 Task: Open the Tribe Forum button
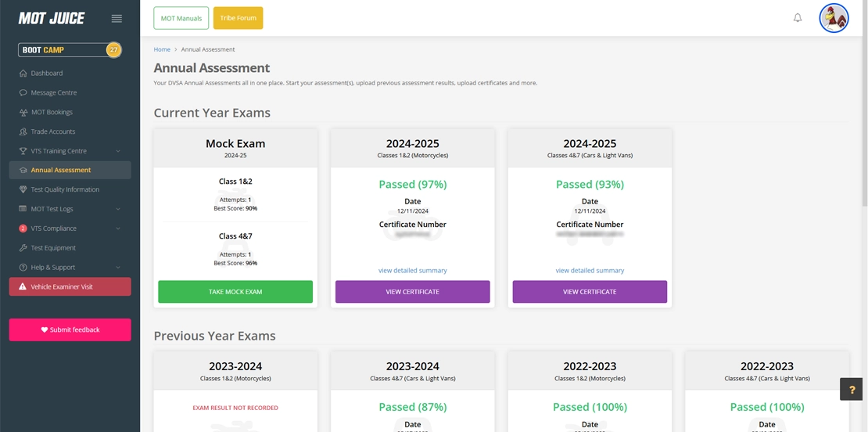tap(238, 18)
